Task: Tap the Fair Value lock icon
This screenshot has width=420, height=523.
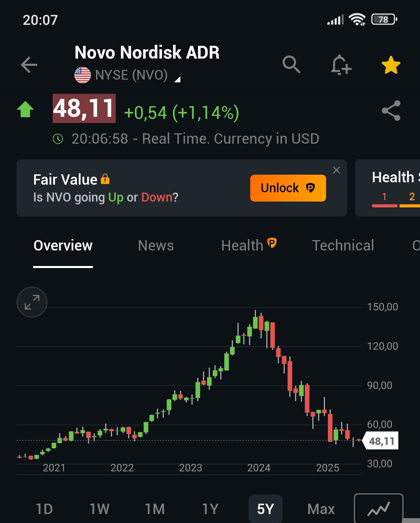Action: pos(105,179)
